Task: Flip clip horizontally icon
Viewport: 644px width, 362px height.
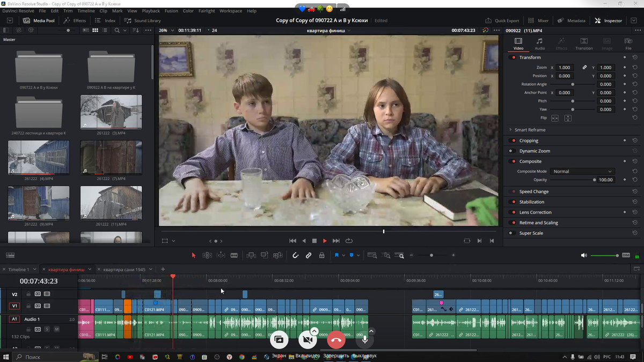Action: click(x=555, y=118)
